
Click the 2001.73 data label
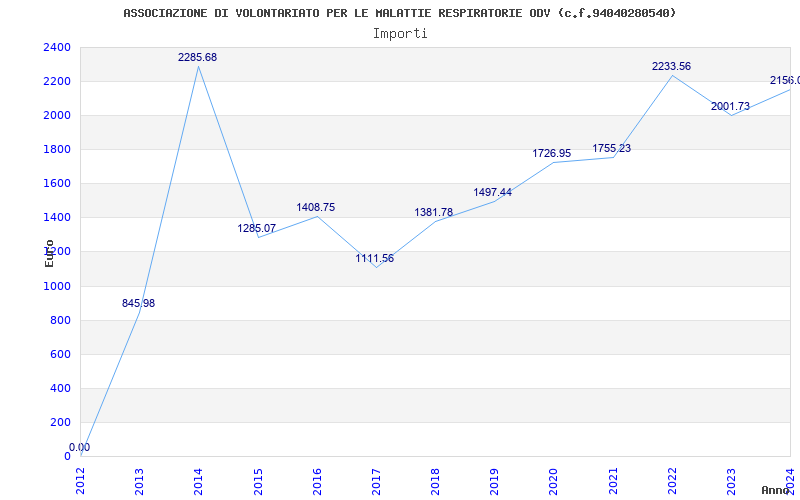pos(731,107)
